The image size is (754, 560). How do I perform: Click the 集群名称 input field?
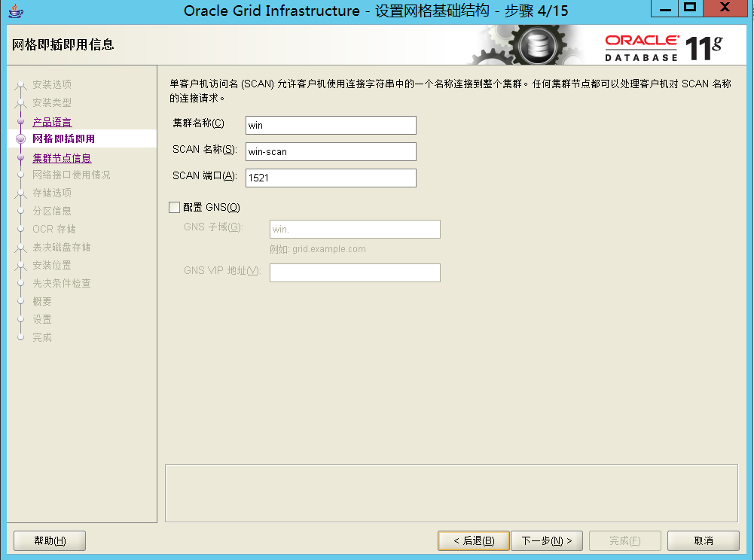coord(331,126)
